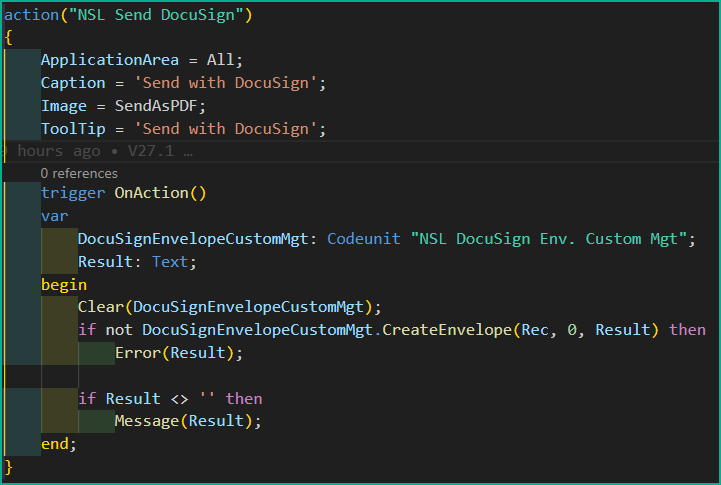The image size is (721, 485).
Task: Click the opening curly brace of the action
Action: tap(8, 37)
